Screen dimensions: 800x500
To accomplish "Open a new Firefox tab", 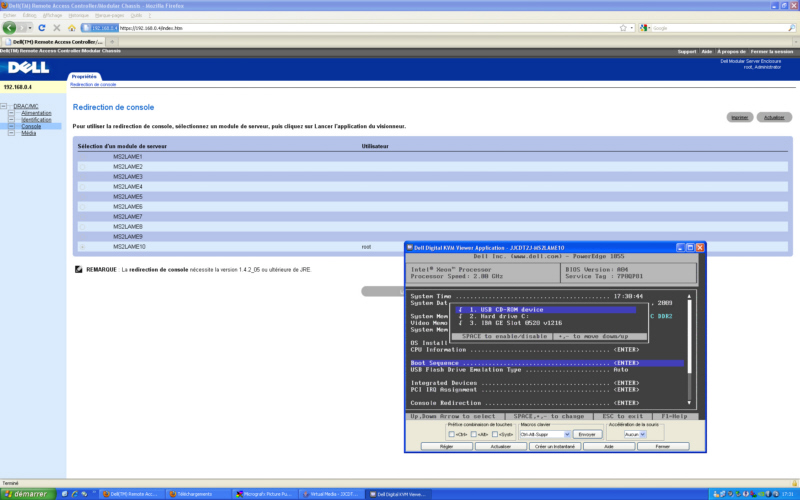I will (x=112, y=42).
